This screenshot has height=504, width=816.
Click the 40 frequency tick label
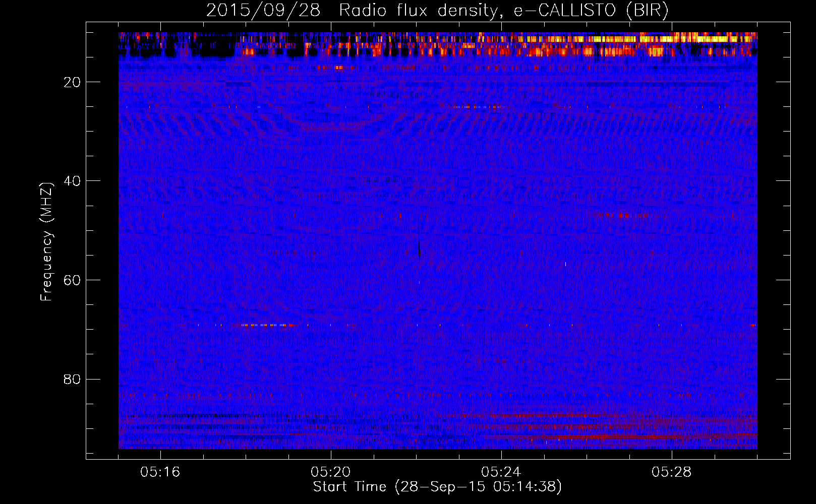(x=72, y=181)
